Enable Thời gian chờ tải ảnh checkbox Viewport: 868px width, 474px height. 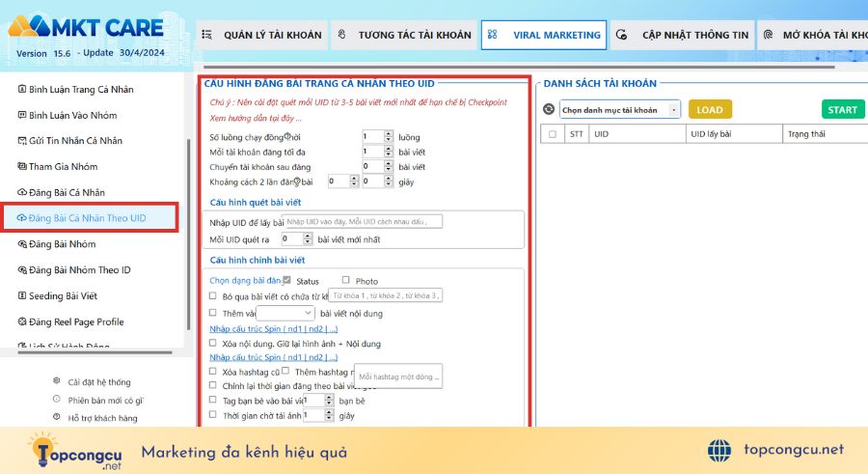coord(212,415)
